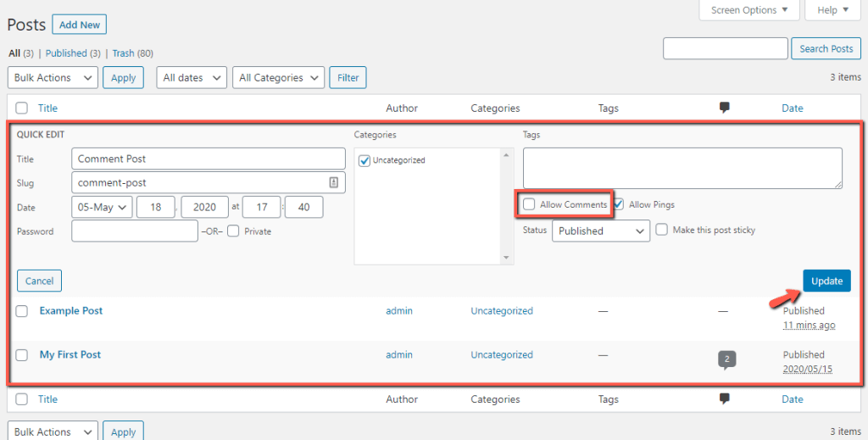
Task: Open comment count bubble for My First Post
Action: click(726, 359)
